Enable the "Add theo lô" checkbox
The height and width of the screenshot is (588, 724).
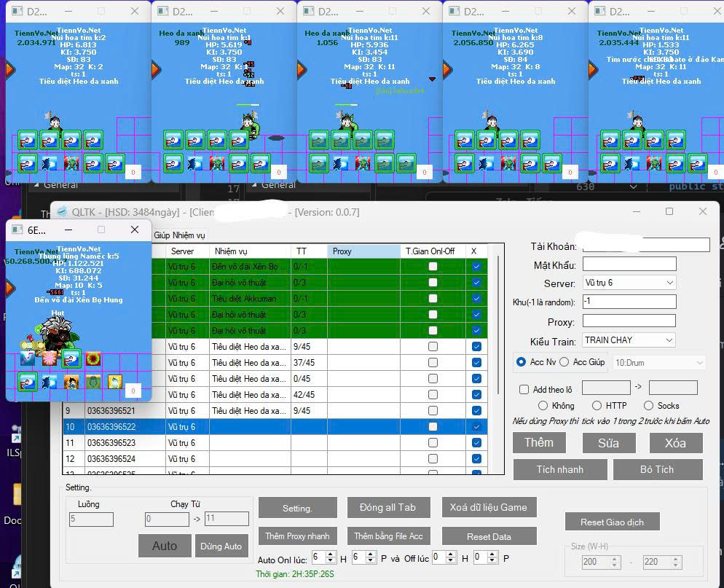524,389
